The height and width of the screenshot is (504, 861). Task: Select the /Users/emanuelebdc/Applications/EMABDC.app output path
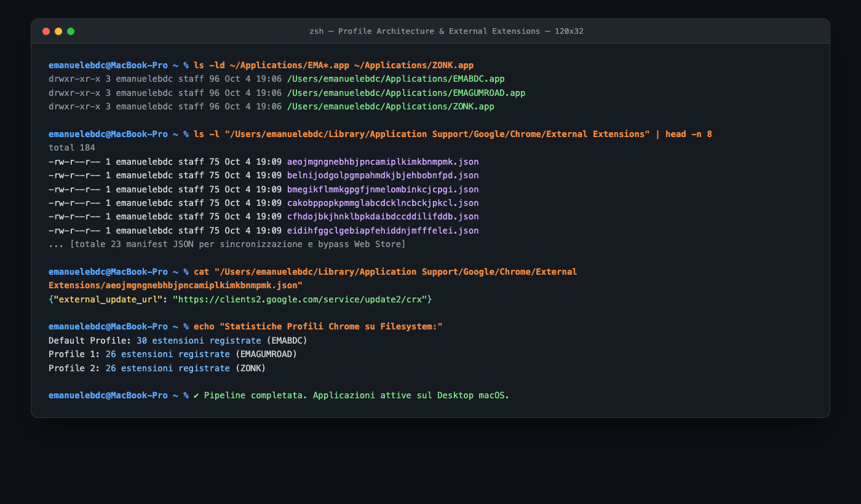[x=395, y=79]
